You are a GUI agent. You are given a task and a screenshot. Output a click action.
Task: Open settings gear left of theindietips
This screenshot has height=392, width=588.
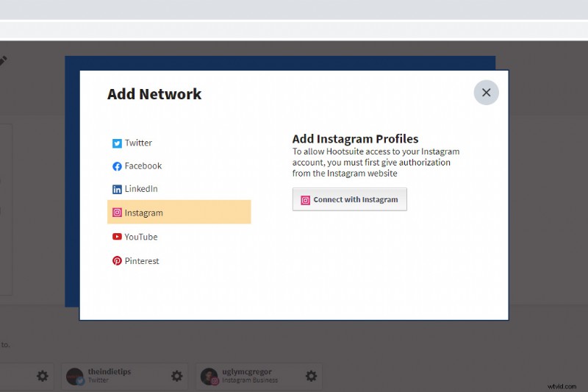tap(43, 376)
